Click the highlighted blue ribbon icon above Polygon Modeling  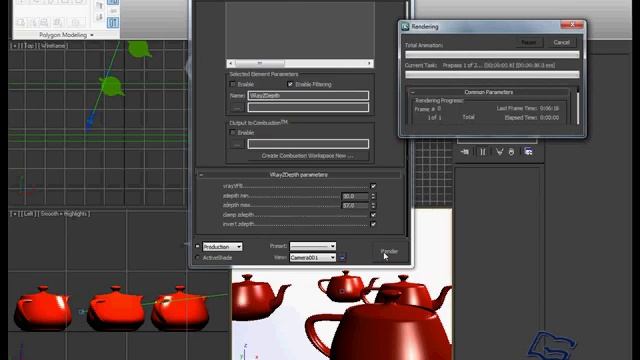pos(113,22)
